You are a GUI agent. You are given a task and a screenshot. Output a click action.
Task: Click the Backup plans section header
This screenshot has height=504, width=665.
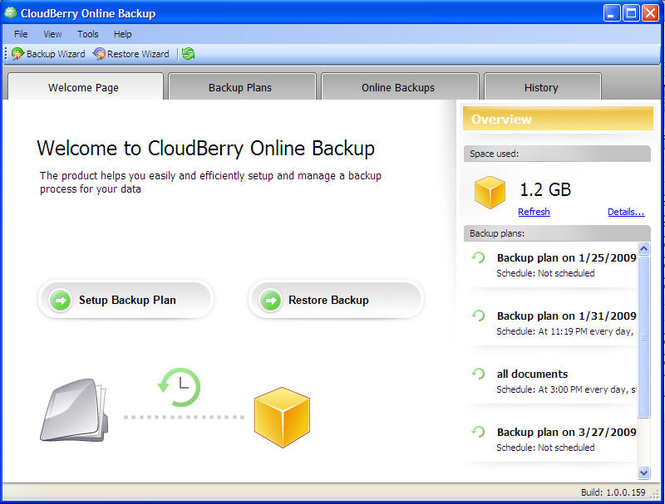557,233
